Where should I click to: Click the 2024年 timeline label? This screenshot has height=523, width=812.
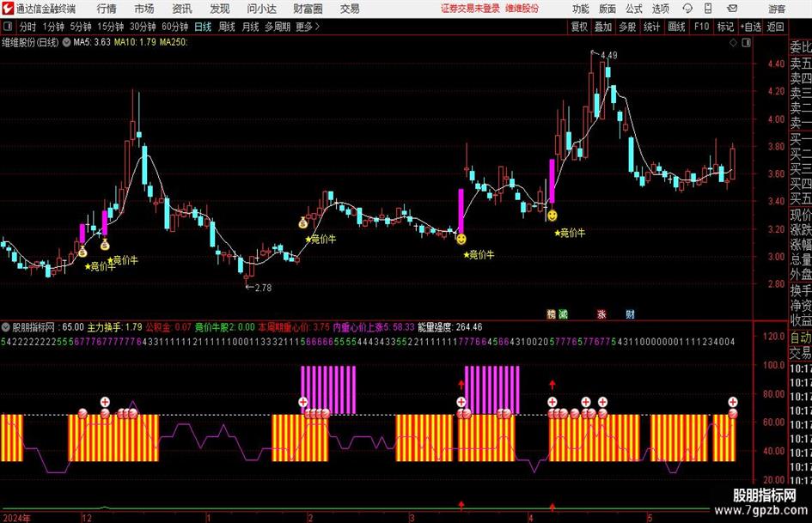(x=16, y=518)
